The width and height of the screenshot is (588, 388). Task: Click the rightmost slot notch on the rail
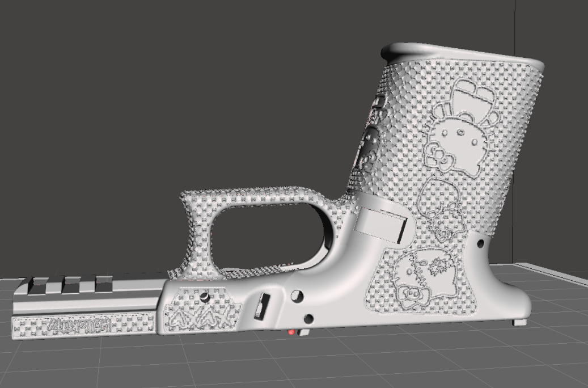point(104,283)
